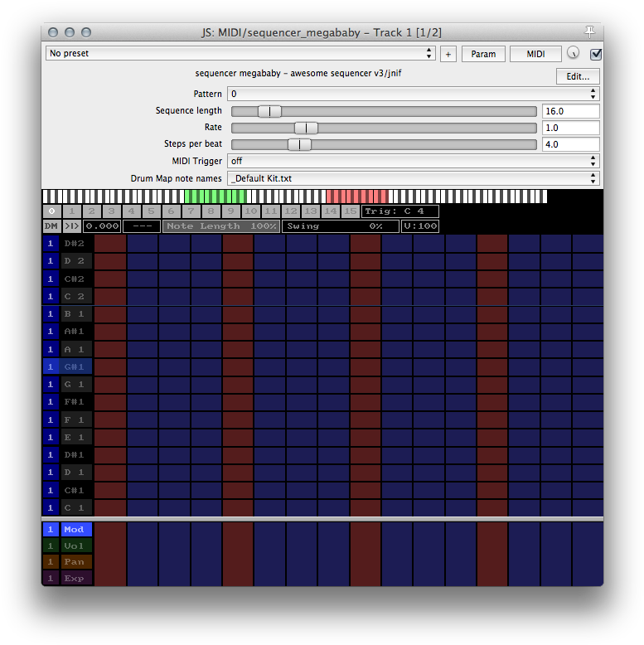Toggle the plugin bypass checkbox
The width and height of the screenshot is (644, 645).
(x=595, y=54)
